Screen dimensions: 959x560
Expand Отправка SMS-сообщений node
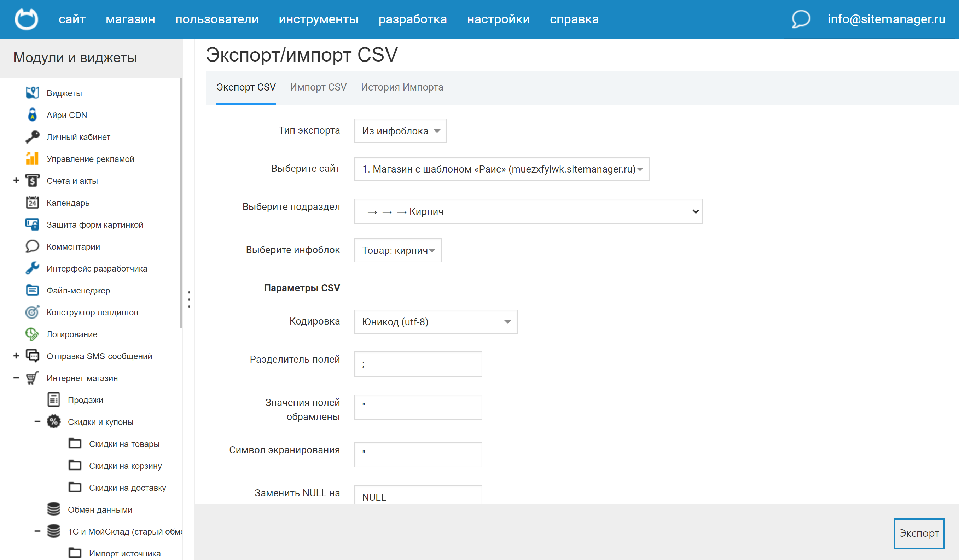tap(16, 356)
